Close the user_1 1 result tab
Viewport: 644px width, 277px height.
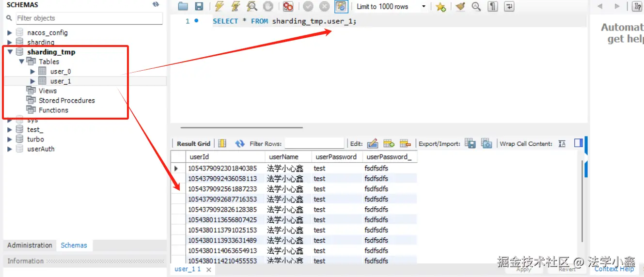(209, 270)
